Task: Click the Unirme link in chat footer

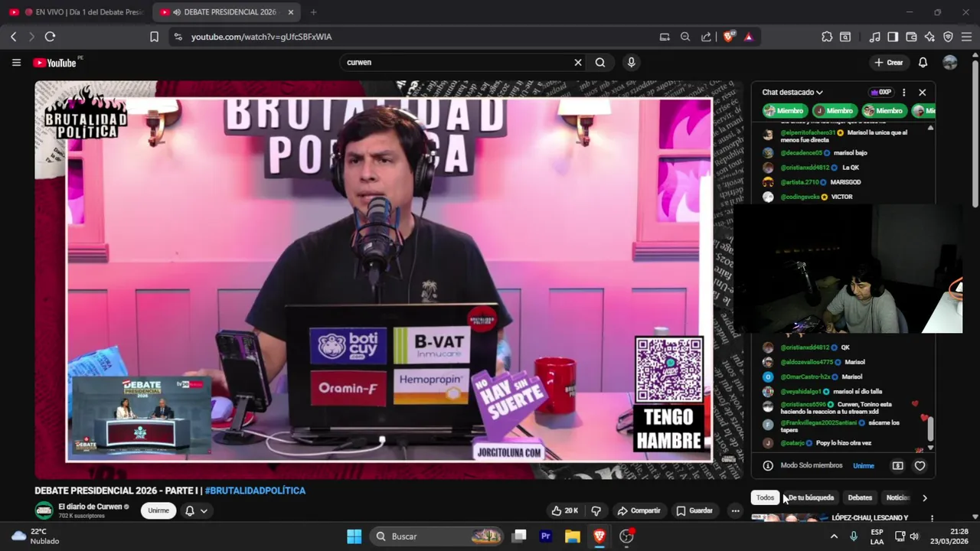Action: pyautogui.click(x=863, y=466)
